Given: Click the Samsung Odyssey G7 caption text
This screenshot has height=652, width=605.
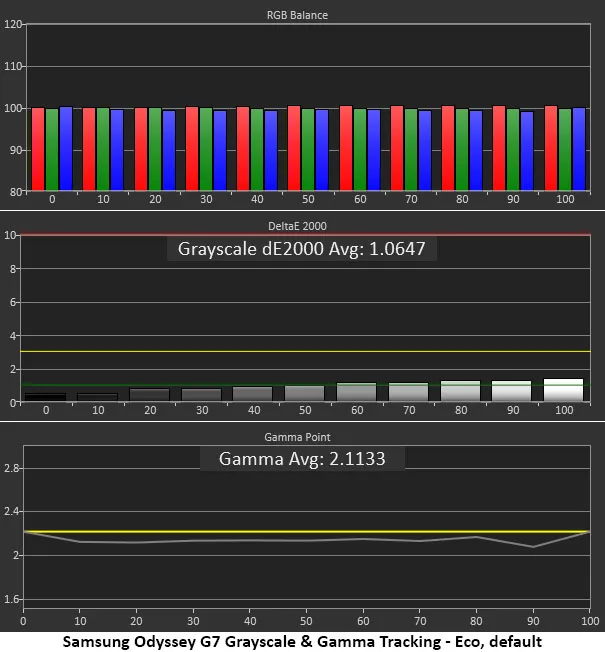Looking at the screenshot, I should [302, 640].
